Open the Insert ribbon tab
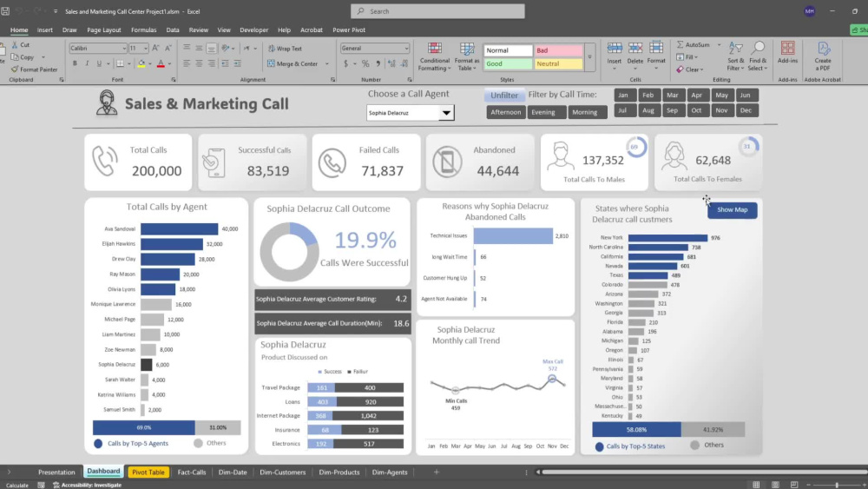 pyautogui.click(x=45, y=30)
